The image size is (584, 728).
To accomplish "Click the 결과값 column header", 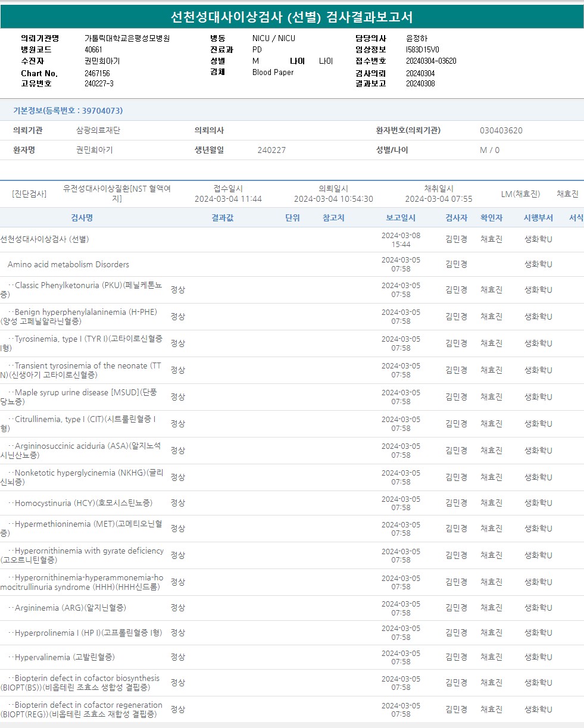I will pyautogui.click(x=222, y=218).
